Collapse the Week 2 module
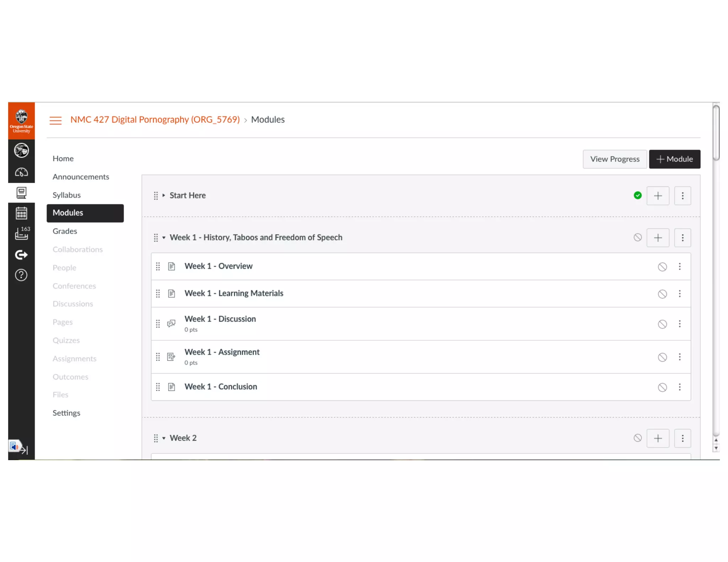Image resolution: width=728 pixels, height=562 pixels. click(x=164, y=438)
